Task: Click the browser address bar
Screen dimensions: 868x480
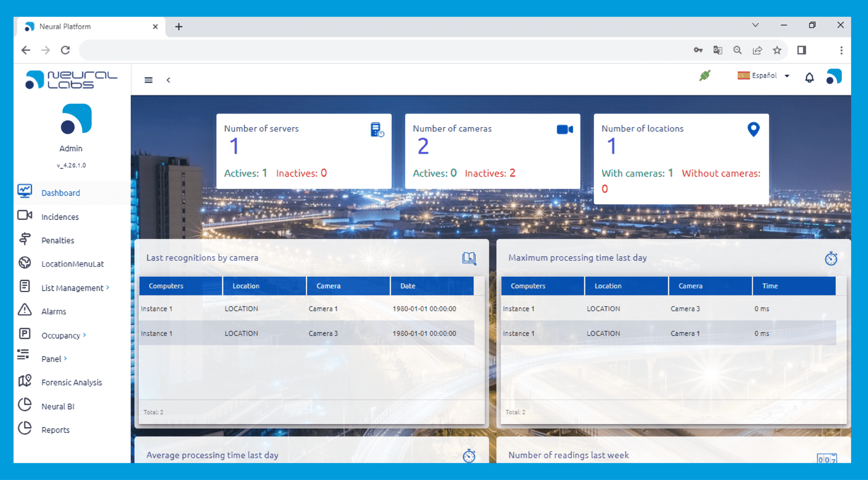Action: coord(380,50)
